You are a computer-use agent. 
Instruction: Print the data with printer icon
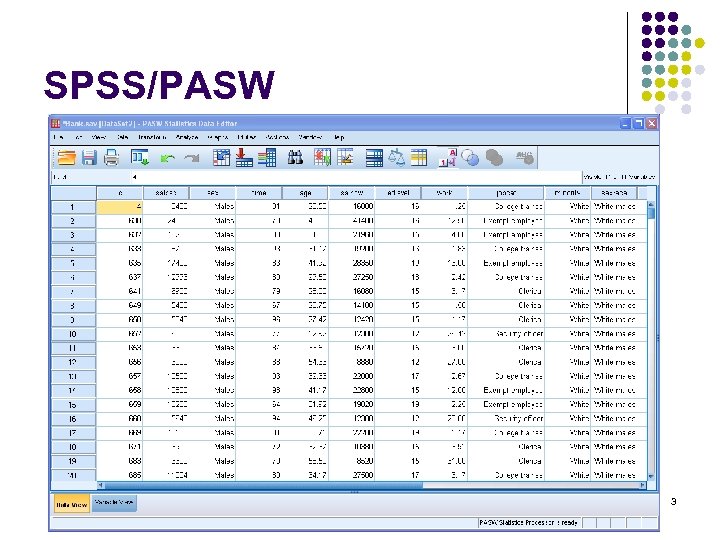[111, 158]
